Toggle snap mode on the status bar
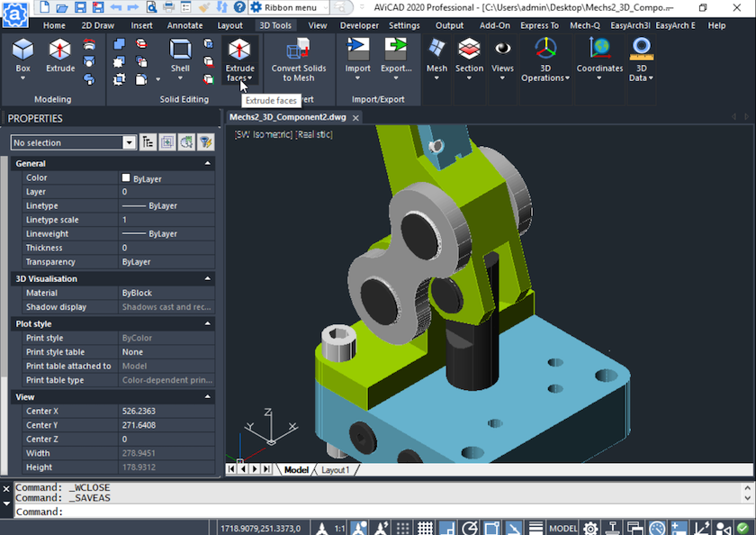Image resolution: width=756 pixels, height=535 pixels. click(401, 529)
